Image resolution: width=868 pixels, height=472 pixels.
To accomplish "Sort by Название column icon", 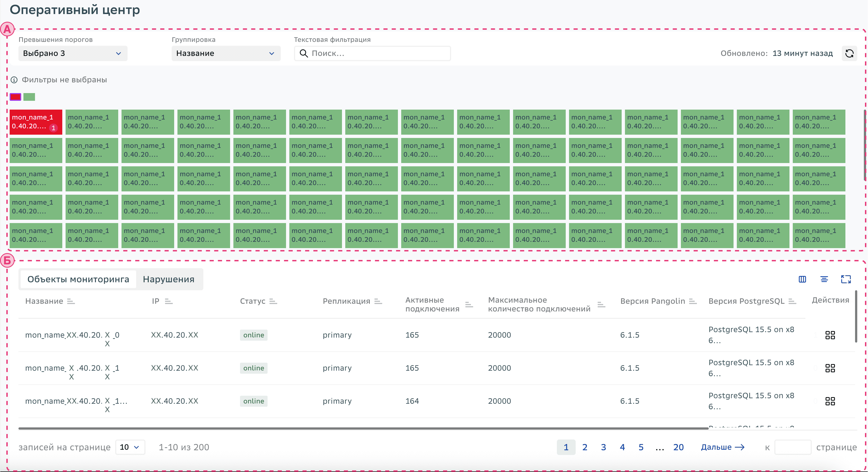I will [71, 301].
